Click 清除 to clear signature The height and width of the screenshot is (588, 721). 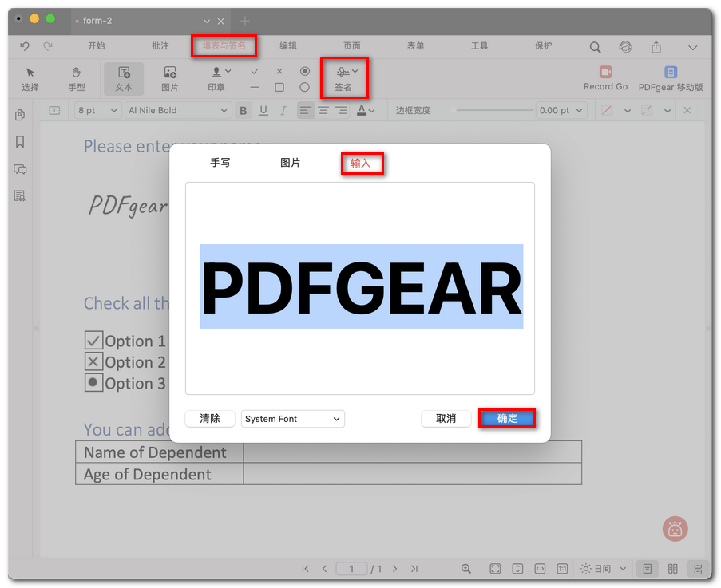point(210,419)
